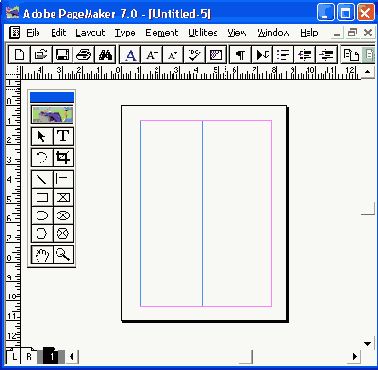Viewport: 378px width, 370px height.
Task: Open the Edit menu
Action: click(x=59, y=33)
